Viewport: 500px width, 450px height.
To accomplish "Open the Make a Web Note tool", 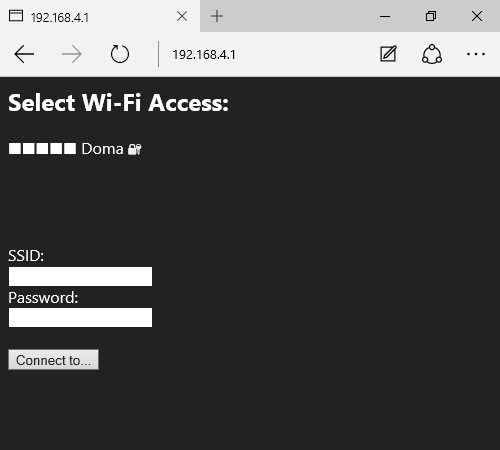I will (x=388, y=54).
